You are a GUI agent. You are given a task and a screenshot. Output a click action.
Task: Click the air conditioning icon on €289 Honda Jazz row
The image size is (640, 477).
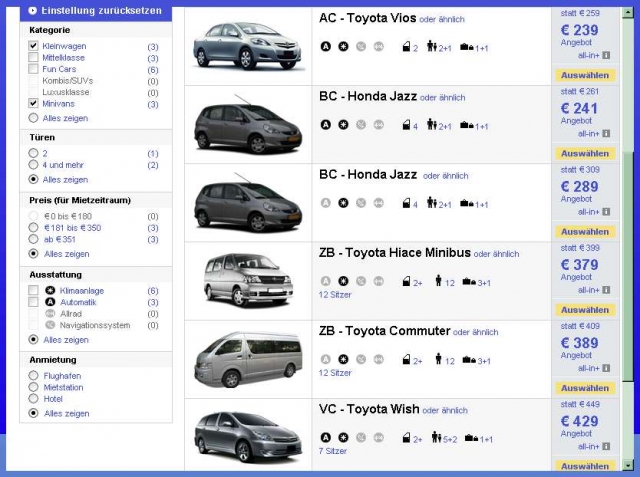(343, 203)
